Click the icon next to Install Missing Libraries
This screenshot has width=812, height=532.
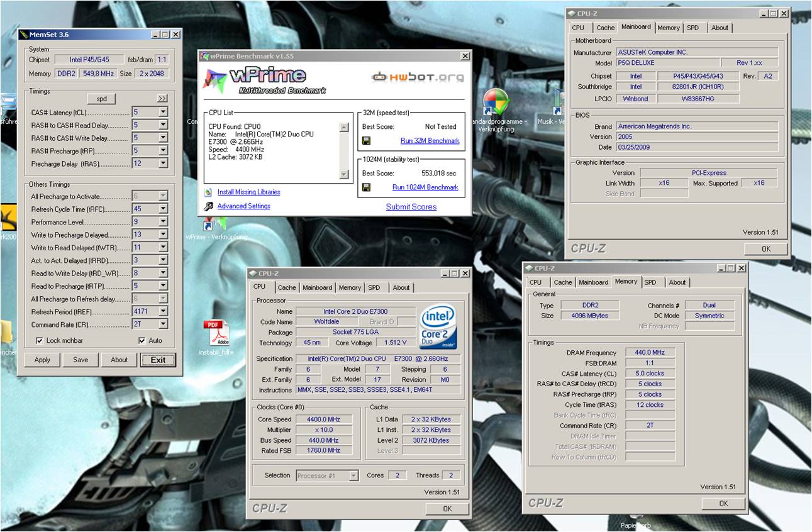pos(208,192)
